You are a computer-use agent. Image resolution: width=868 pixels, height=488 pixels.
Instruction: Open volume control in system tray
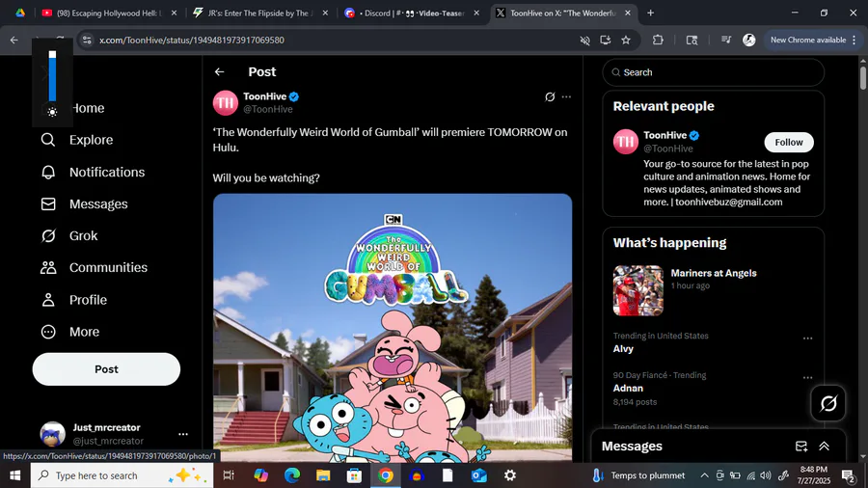(x=766, y=475)
